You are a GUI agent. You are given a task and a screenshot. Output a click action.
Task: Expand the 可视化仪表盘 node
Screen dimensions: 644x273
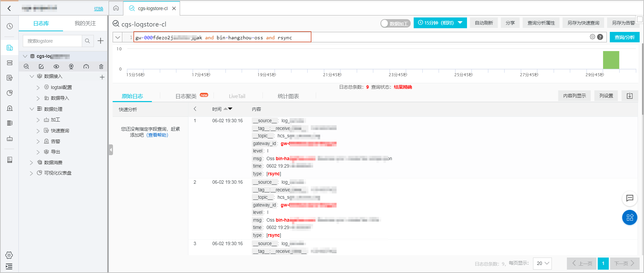(31, 173)
